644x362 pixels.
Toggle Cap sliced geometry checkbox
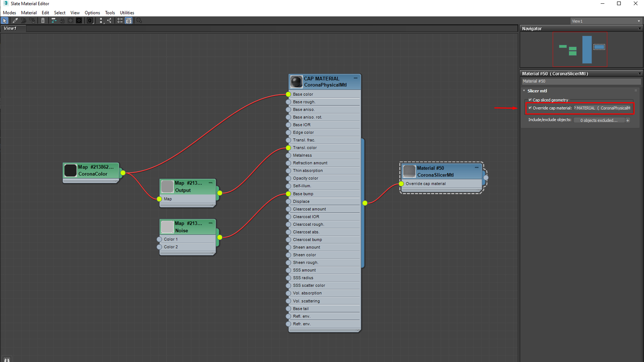click(x=530, y=100)
